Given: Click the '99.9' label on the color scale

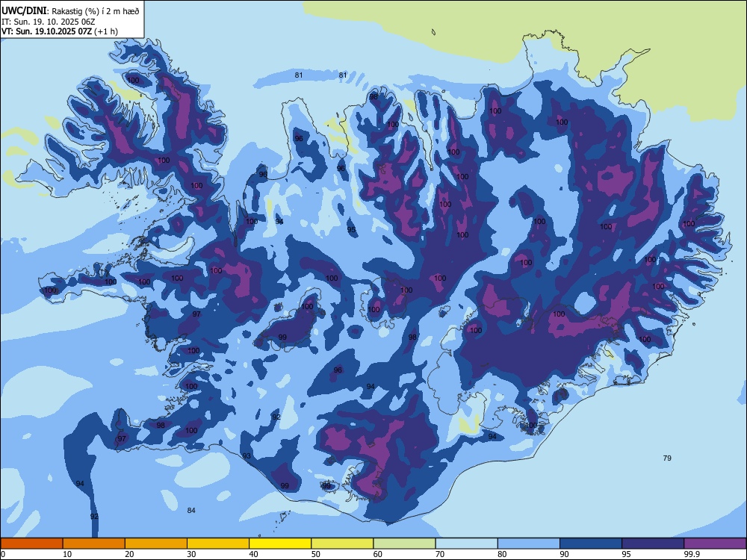Looking at the screenshot, I should tap(691, 554).
